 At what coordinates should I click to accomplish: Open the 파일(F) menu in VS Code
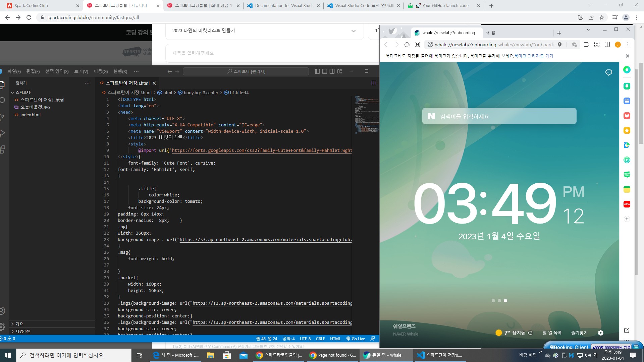point(14,71)
